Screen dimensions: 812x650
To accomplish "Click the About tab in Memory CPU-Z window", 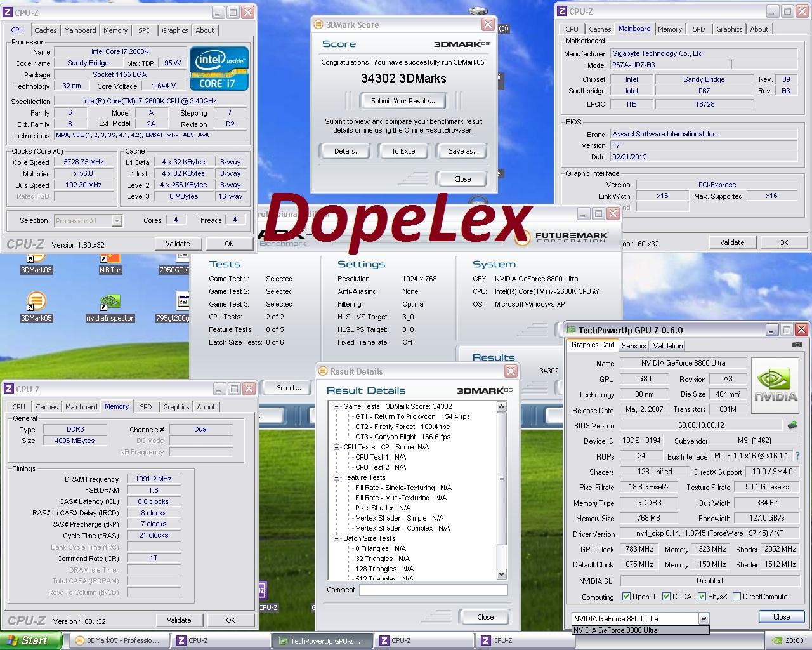I will point(206,407).
